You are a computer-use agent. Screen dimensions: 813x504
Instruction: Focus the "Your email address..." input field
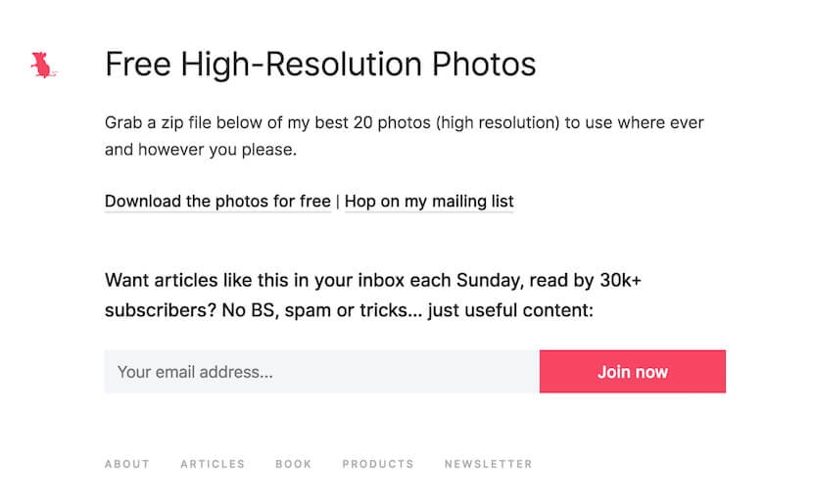pos(321,372)
